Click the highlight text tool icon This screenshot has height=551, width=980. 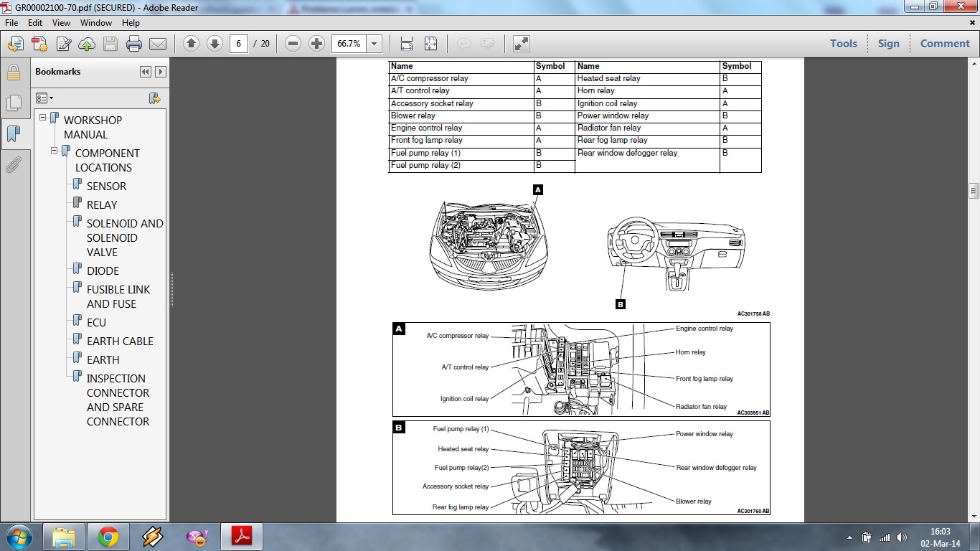[488, 44]
